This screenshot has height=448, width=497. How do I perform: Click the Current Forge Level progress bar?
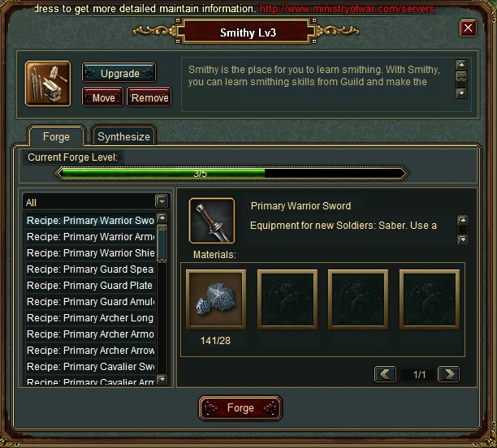pos(232,174)
